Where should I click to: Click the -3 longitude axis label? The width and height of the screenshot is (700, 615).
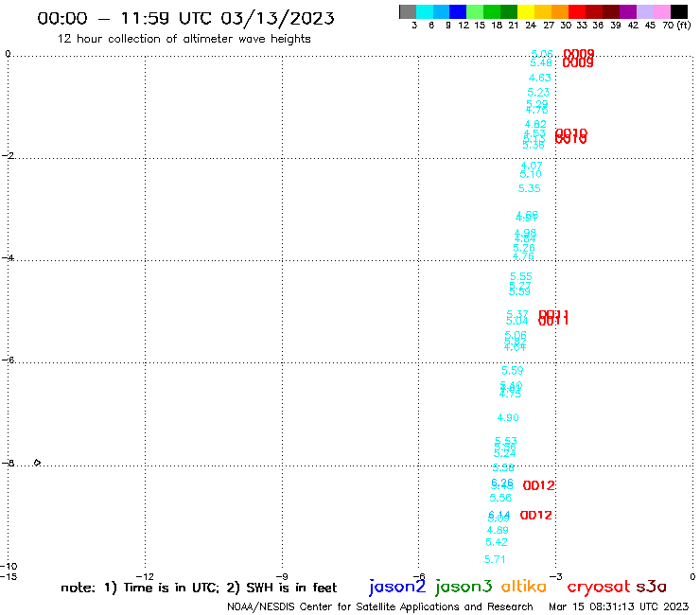pos(556,576)
